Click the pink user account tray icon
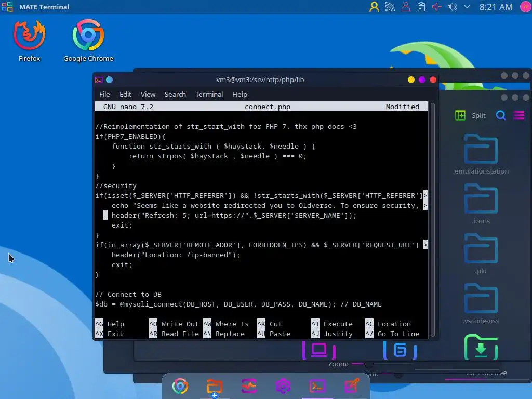The height and width of the screenshot is (399, 532). (405, 7)
